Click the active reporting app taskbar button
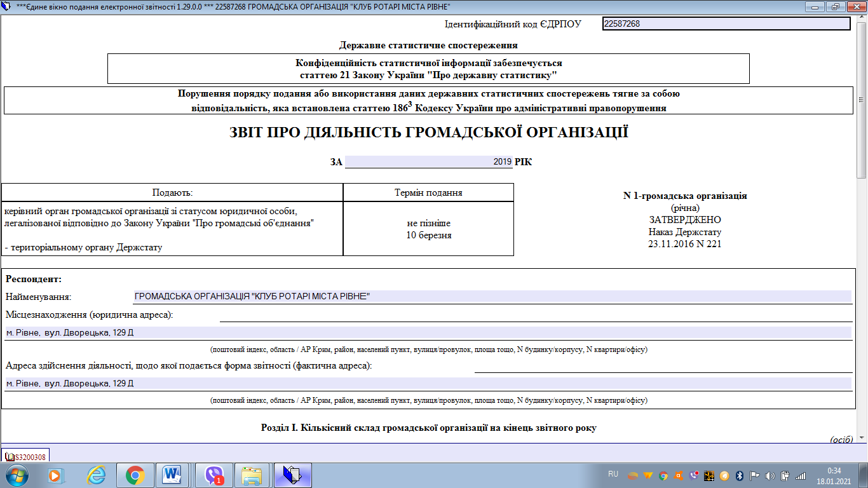 coord(292,475)
